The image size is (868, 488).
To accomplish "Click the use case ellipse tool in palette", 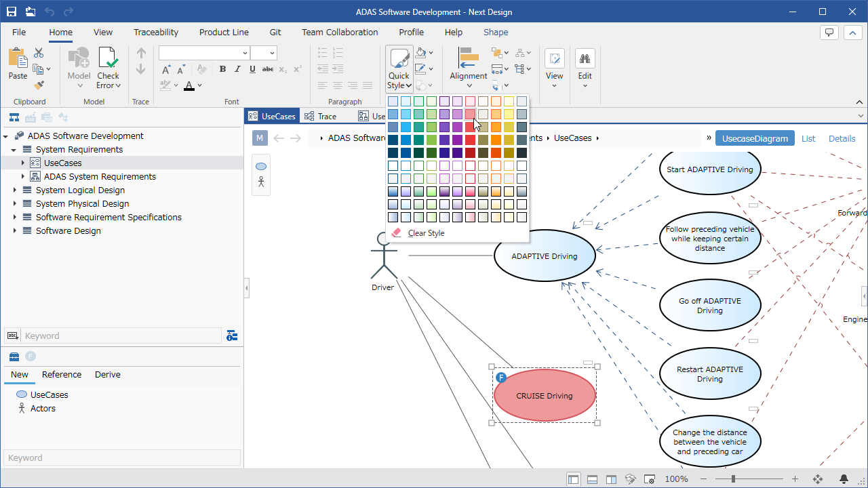I will coord(261,166).
